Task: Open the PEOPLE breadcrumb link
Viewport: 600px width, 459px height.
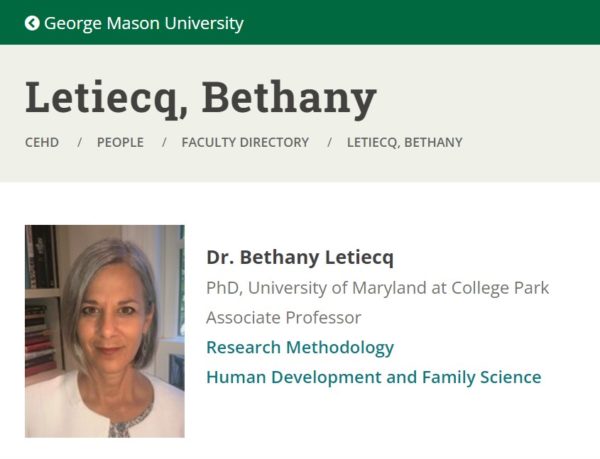Action: [120, 142]
